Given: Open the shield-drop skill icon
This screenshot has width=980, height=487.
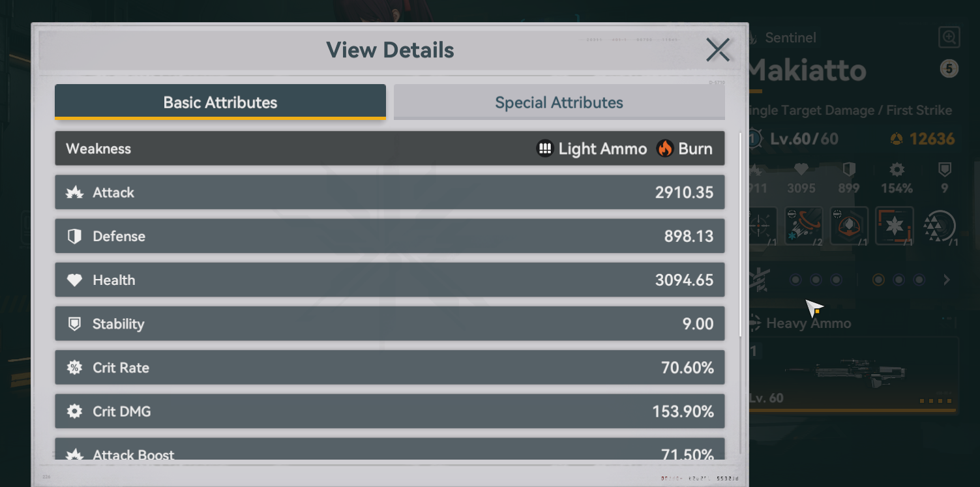Looking at the screenshot, I should pos(849,226).
